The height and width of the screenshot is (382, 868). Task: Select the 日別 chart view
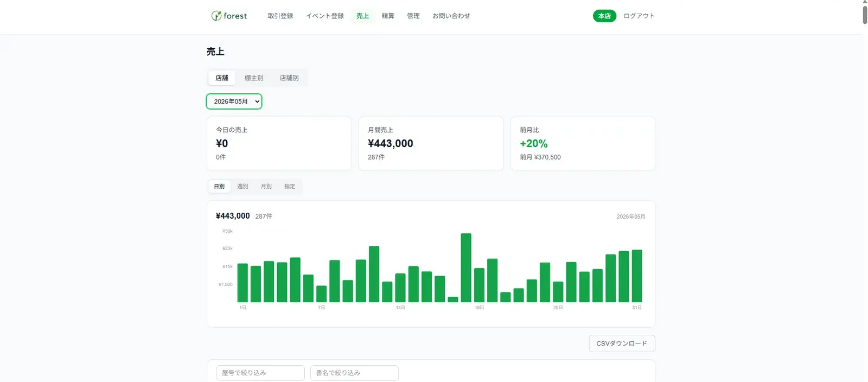219,186
